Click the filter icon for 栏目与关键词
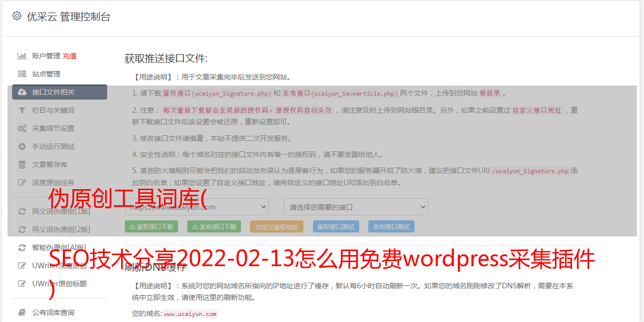Viewport: 644px width, 322px height. coord(22,110)
